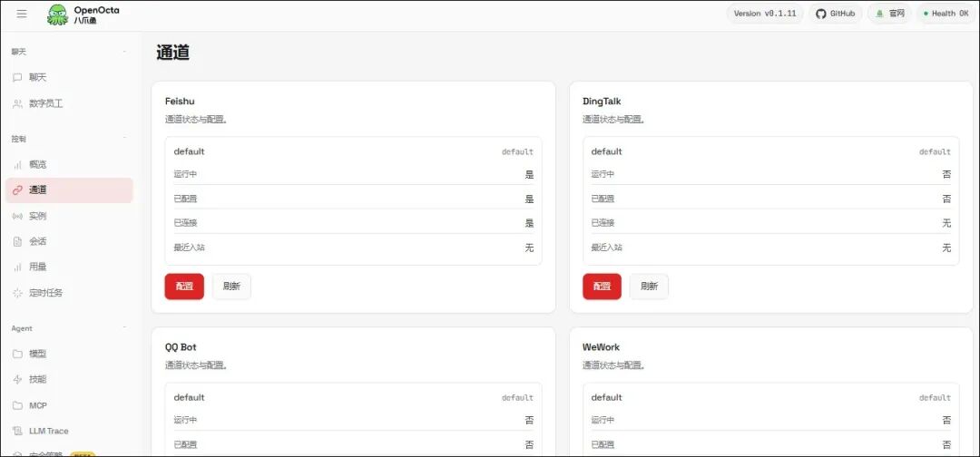Click the 通道 page heading
Screen dimensions: 980x457
173,53
